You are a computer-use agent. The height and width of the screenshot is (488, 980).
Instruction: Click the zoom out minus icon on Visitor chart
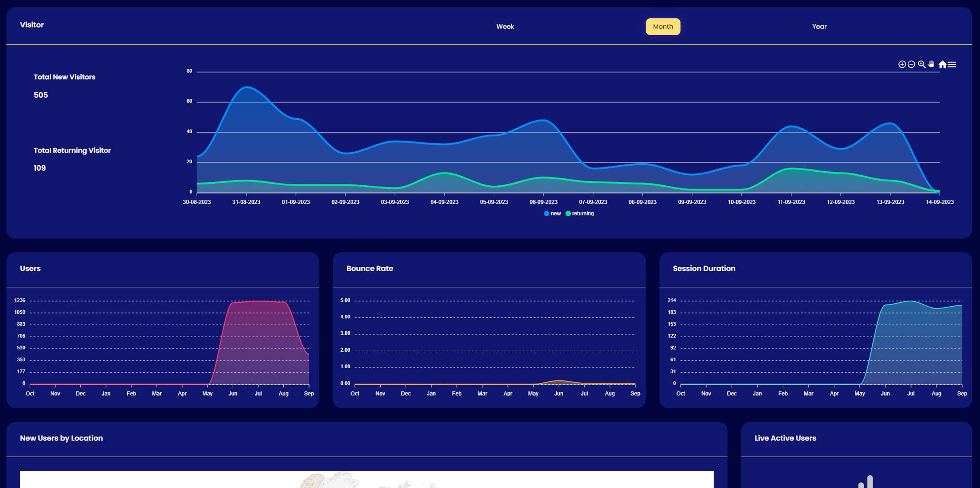[911, 64]
